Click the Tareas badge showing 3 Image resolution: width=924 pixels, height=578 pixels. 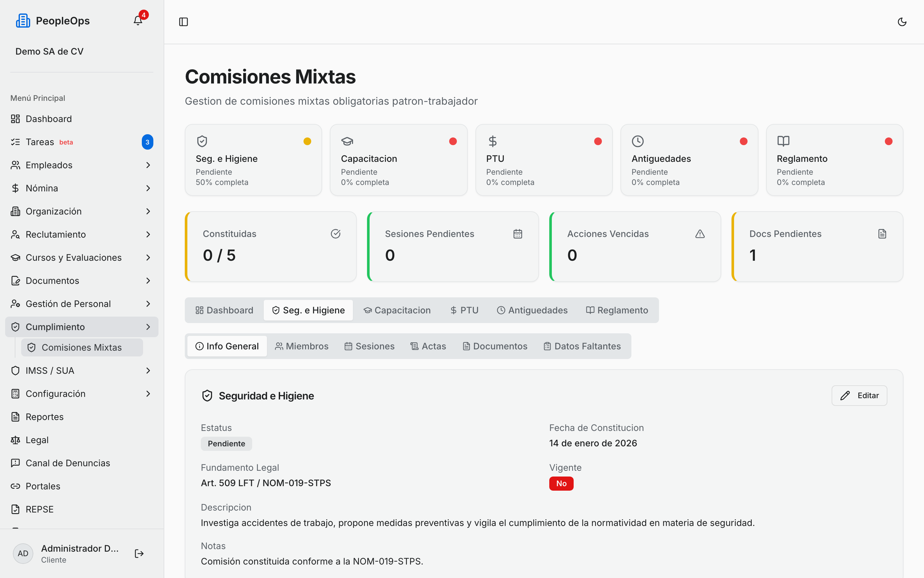coord(147,142)
